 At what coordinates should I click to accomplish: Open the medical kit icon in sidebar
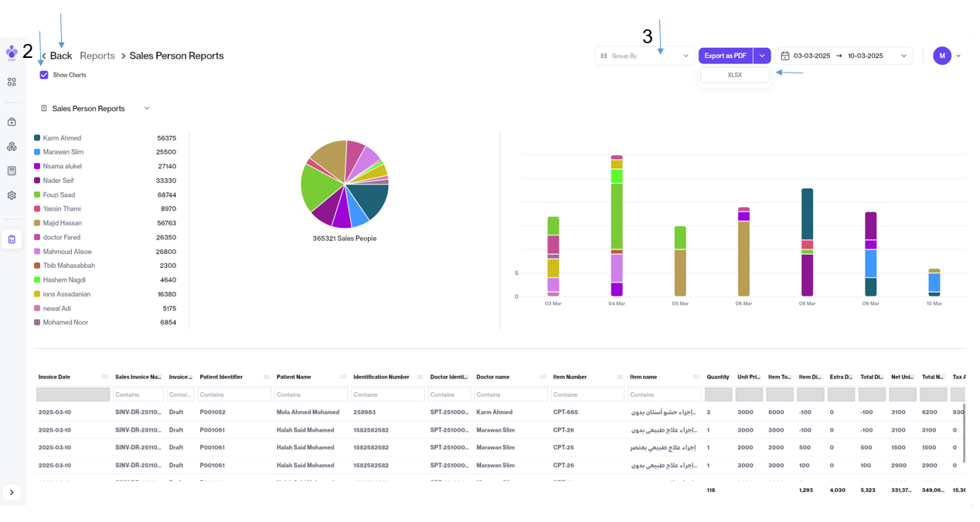click(x=12, y=122)
